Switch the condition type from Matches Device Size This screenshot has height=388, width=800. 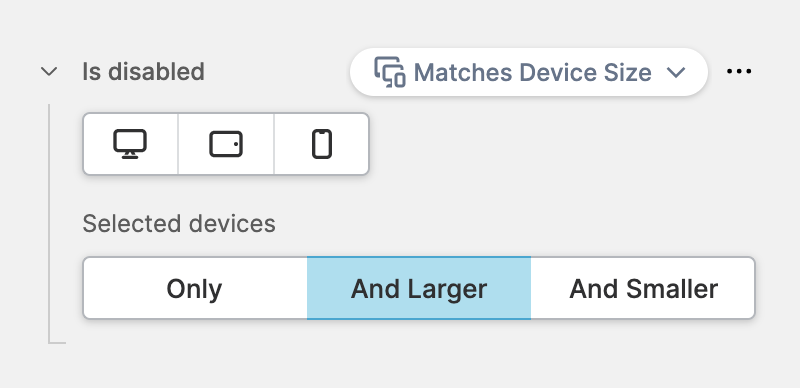(529, 72)
